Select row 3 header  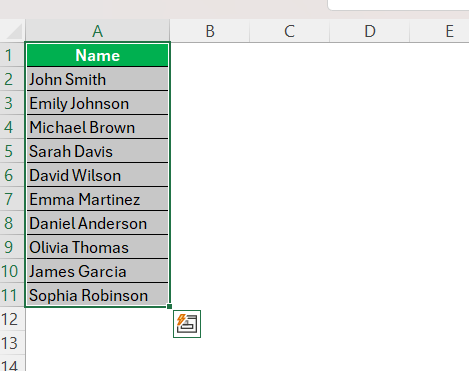click(12, 103)
